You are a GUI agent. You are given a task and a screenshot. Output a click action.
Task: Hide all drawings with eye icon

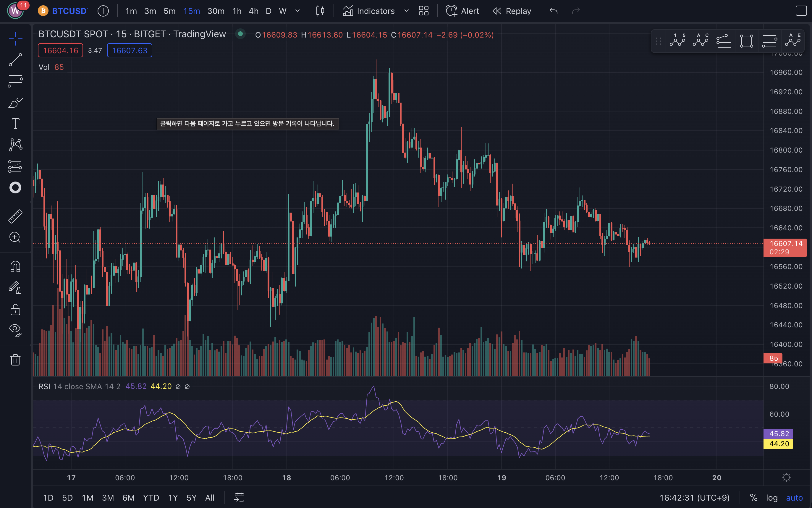click(15, 331)
